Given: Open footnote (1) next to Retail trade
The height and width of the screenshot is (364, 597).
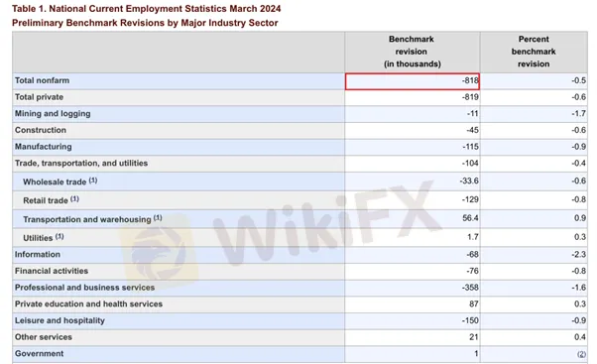Looking at the screenshot, I should tap(74, 198).
